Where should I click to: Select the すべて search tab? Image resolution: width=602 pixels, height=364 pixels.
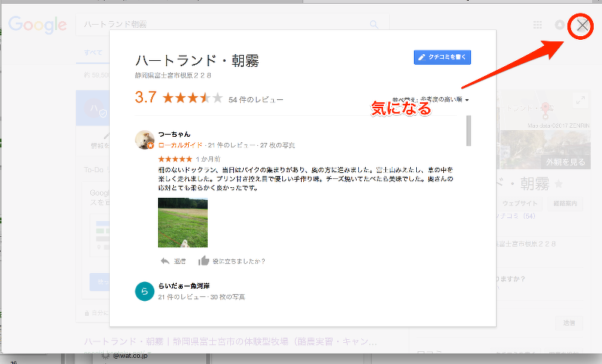tap(93, 53)
